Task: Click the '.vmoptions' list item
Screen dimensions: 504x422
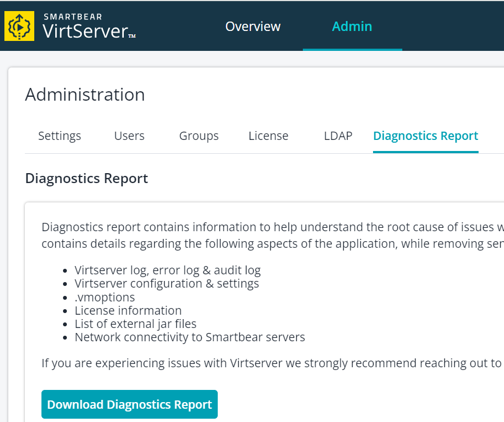Action: point(104,297)
